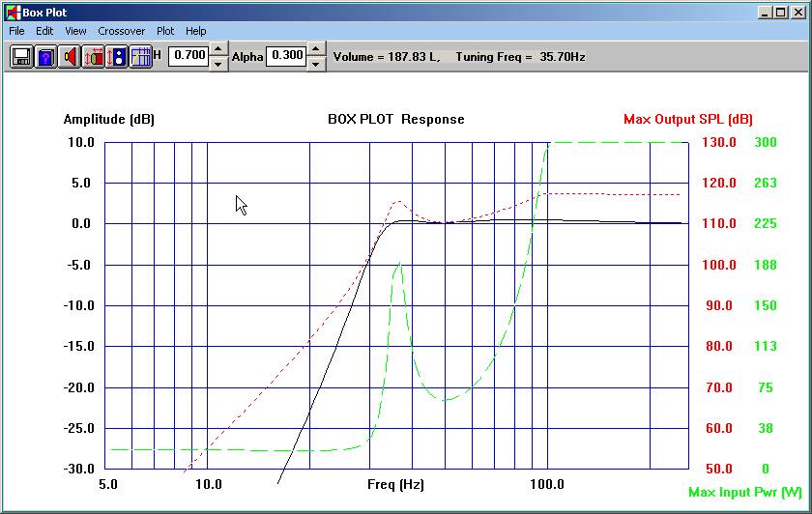812x514 pixels.
Task: Click the plot grid toolbar icon
Action: 141,57
